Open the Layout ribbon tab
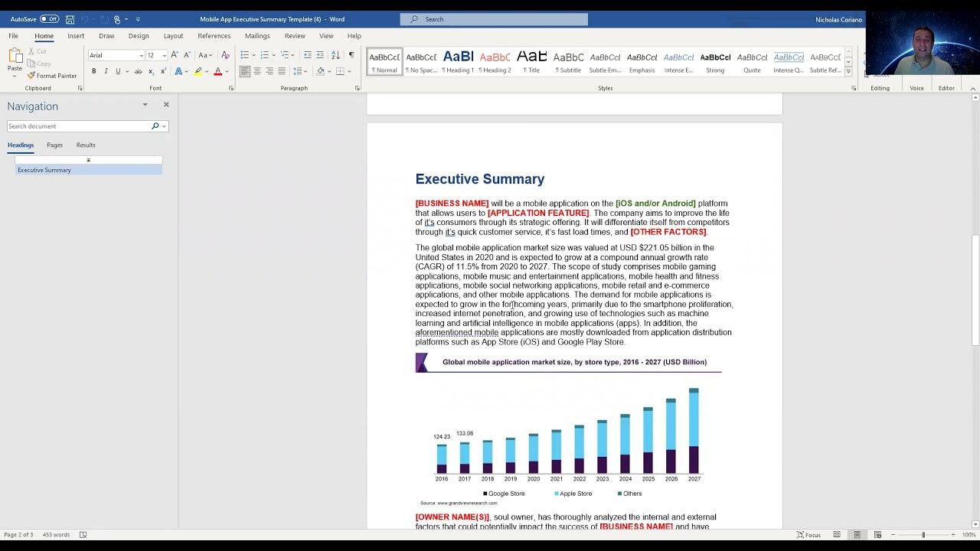Viewport: 980px width, 551px height. (x=173, y=36)
